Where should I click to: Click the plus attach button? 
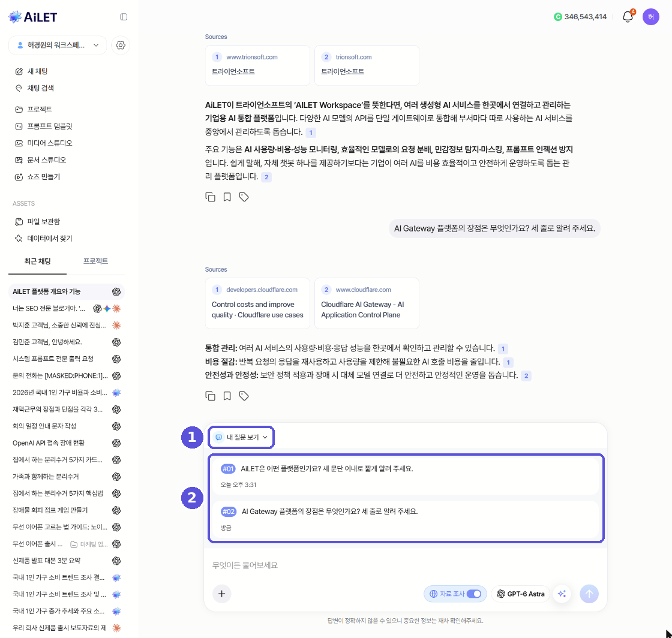pyautogui.click(x=221, y=594)
